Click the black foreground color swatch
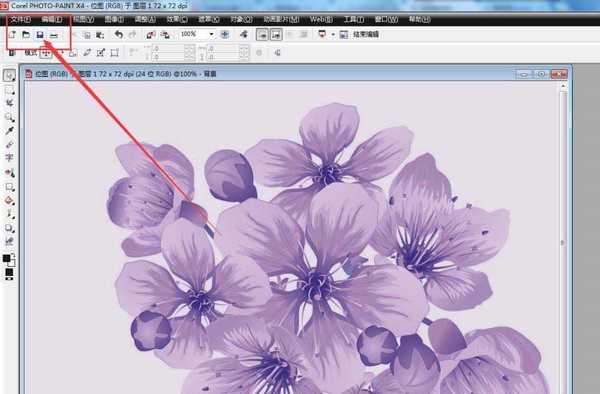The height and width of the screenshot is (394, 600). pos(7,258)
